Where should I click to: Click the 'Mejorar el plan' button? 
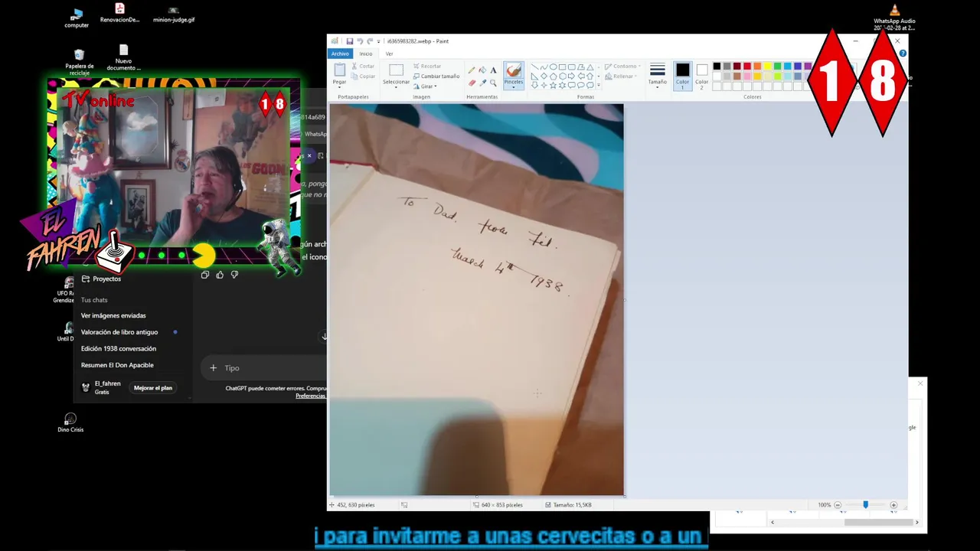(153, 388)
